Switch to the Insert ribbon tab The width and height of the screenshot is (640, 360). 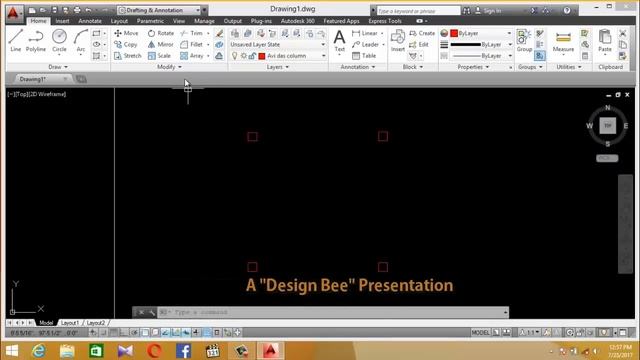coord(62,21)
